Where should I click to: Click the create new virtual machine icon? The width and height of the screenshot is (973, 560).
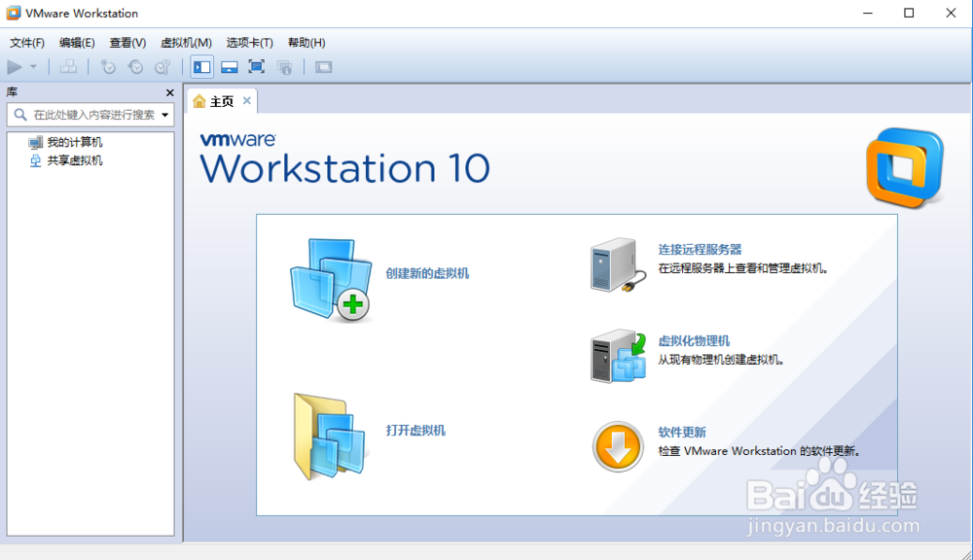pos(332,280)
